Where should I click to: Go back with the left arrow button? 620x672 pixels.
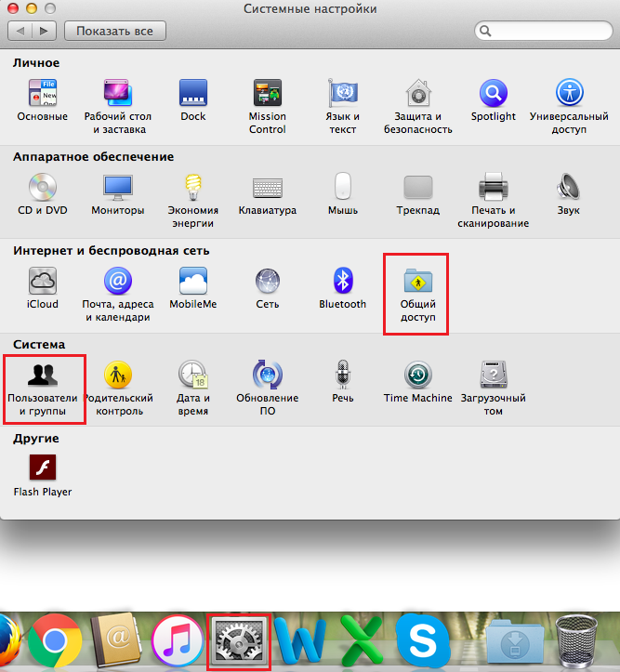[x=20, y=31]
